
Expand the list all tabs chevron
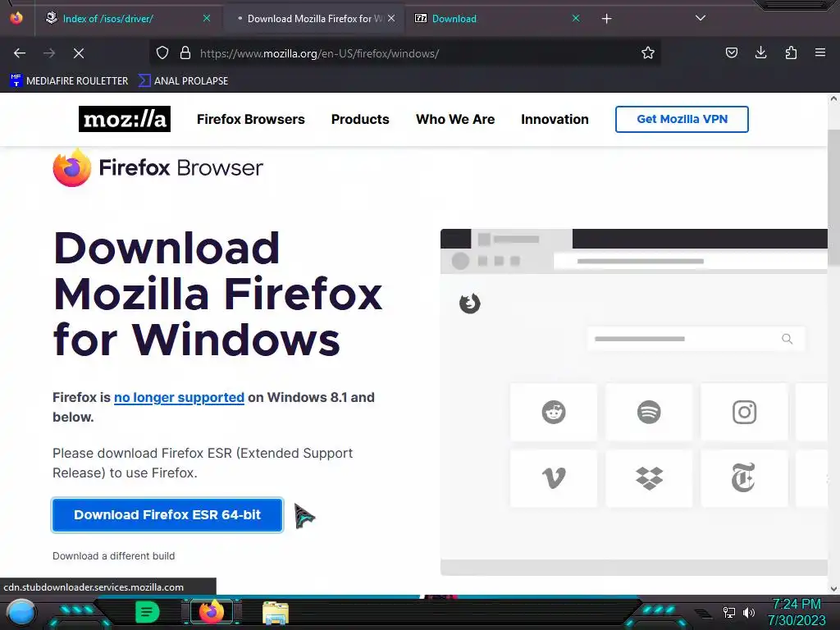(701, 18)
